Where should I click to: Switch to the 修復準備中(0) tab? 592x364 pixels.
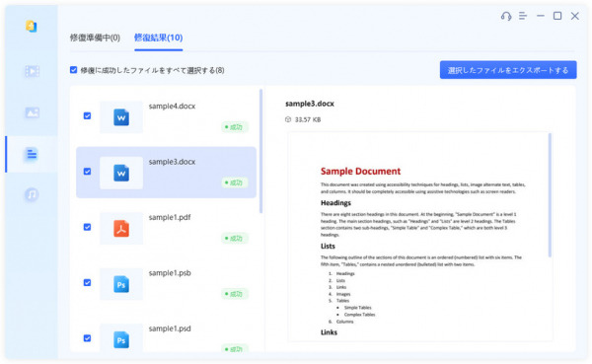pos(95,37)
